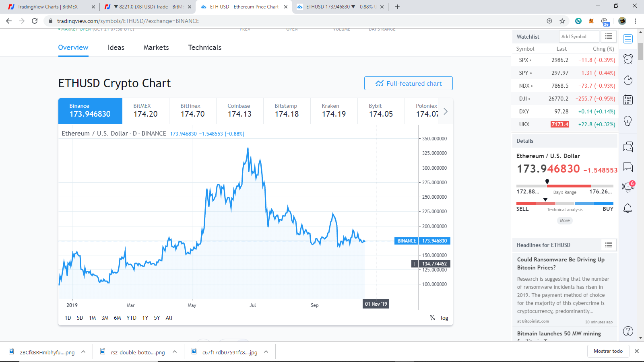This screenshot has width=644, height=362.
Task: Open the alerts alarm clock icon
Action: pos(628,59)
